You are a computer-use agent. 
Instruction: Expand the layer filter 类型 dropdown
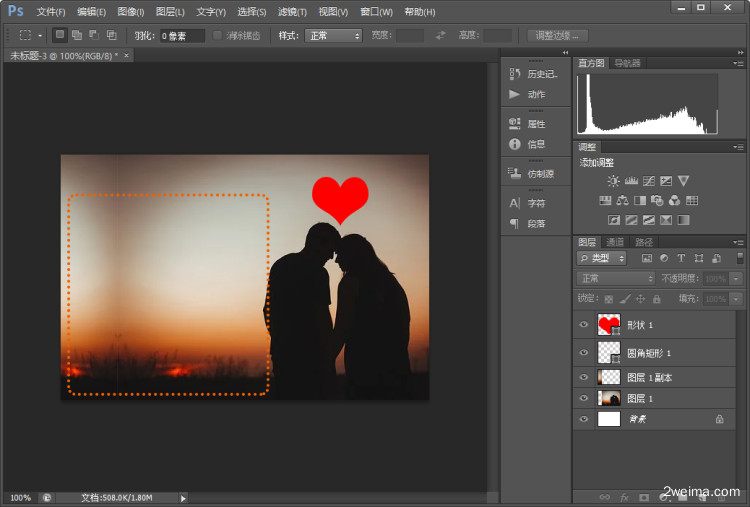pos(602,258)
